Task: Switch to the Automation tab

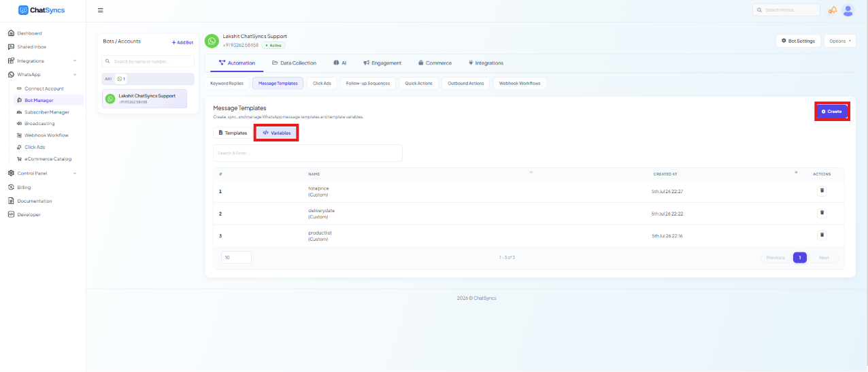Action: 237,63
